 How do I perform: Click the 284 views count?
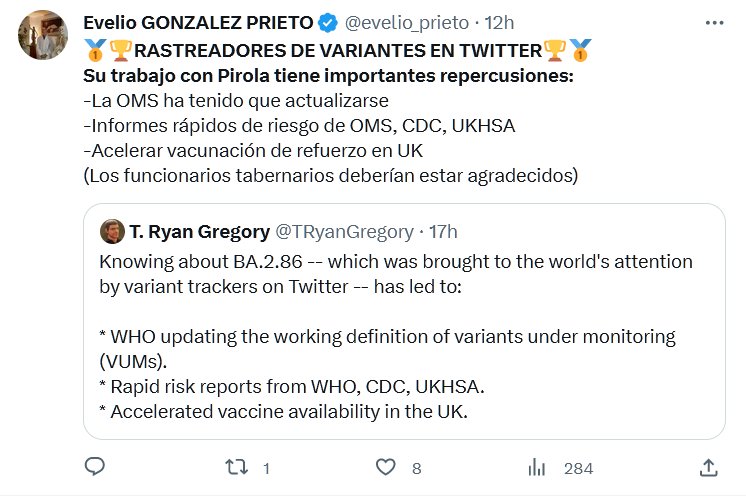[578, 468]
